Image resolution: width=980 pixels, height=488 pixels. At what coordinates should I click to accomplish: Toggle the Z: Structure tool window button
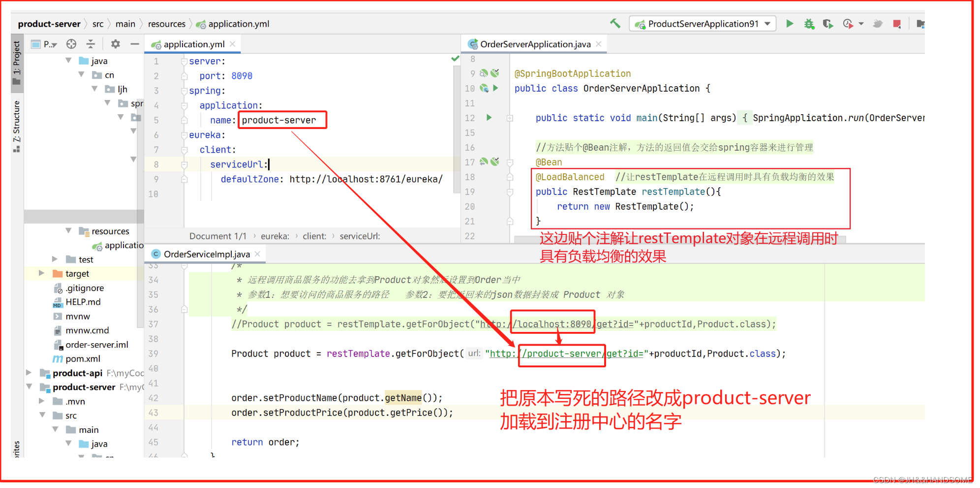[17, 126]
